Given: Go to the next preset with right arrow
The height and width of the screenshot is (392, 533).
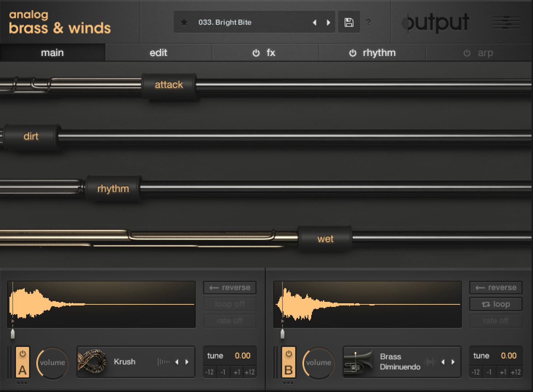Looking at the screenshot, I should (328, 23).
